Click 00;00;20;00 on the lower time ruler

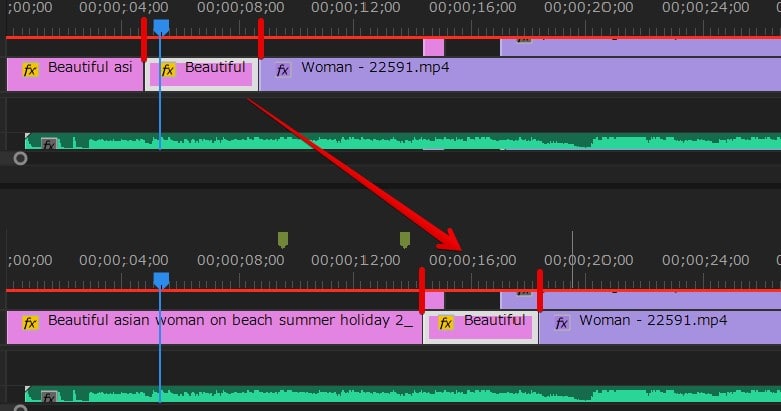click(589, 260)
